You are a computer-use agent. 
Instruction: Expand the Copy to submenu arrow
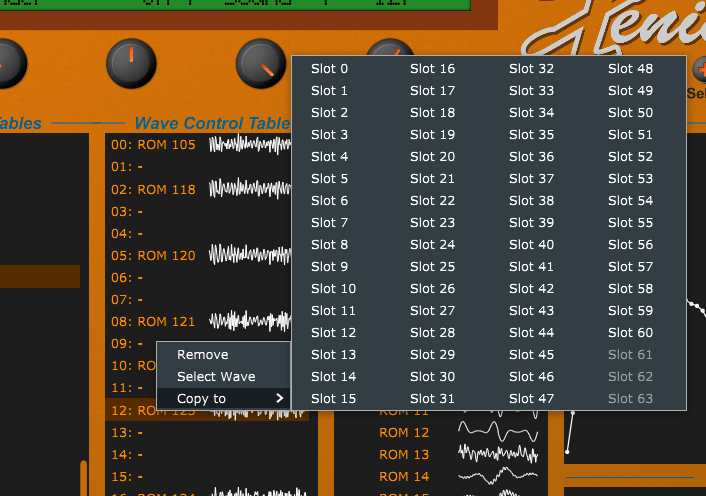(x=279, y=399)
